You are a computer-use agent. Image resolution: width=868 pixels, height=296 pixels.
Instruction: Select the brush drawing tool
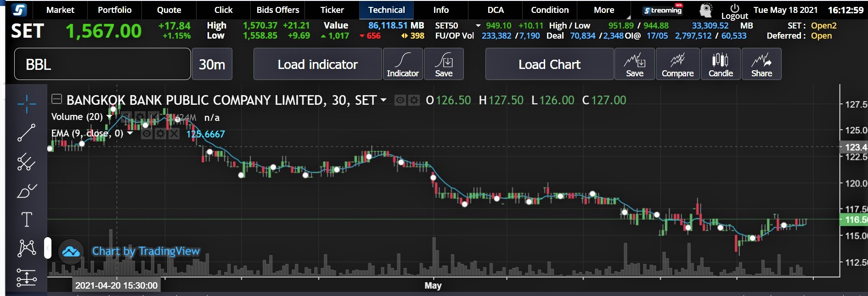click(27, 191)
